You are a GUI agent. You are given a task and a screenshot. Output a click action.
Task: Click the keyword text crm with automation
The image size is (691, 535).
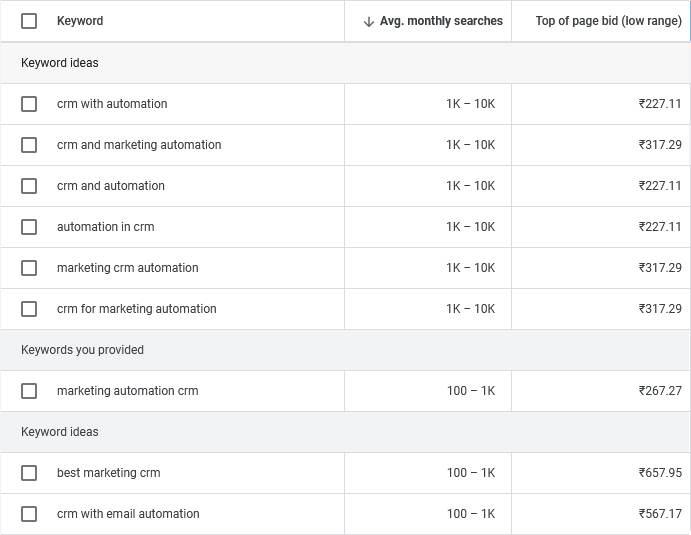tap(112, 104)
